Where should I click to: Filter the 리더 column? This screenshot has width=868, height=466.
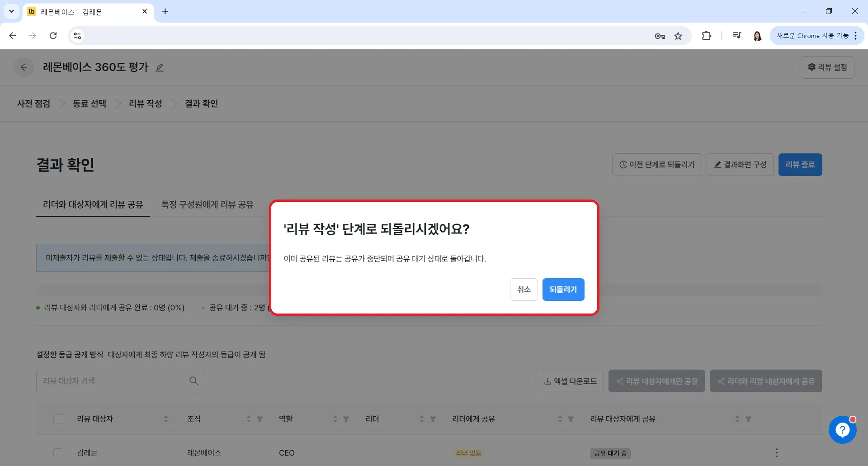coord(433,419)
